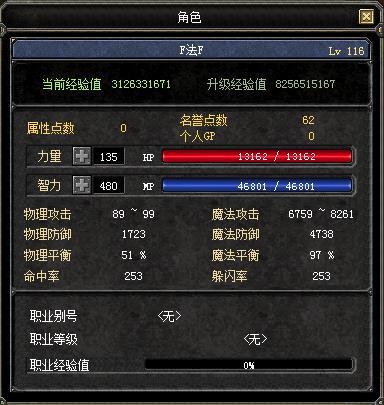Add a point to 智力 intelligence
Image resolution: width=384 pixels, height=405 pixels.
(82, 185)
